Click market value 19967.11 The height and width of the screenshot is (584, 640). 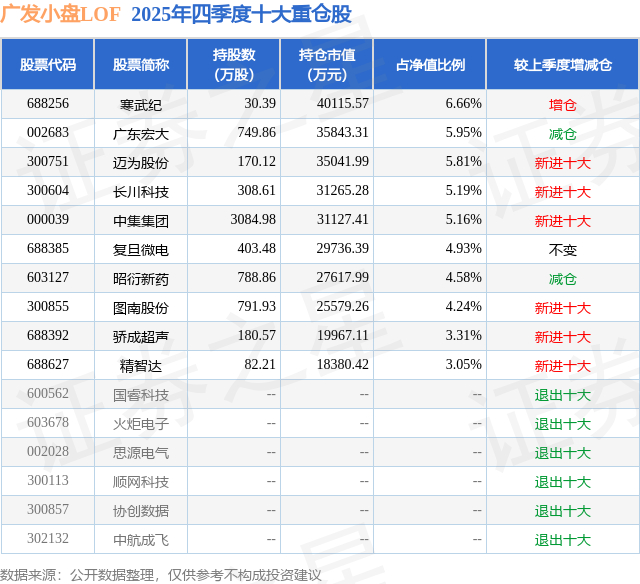point(343,335)
